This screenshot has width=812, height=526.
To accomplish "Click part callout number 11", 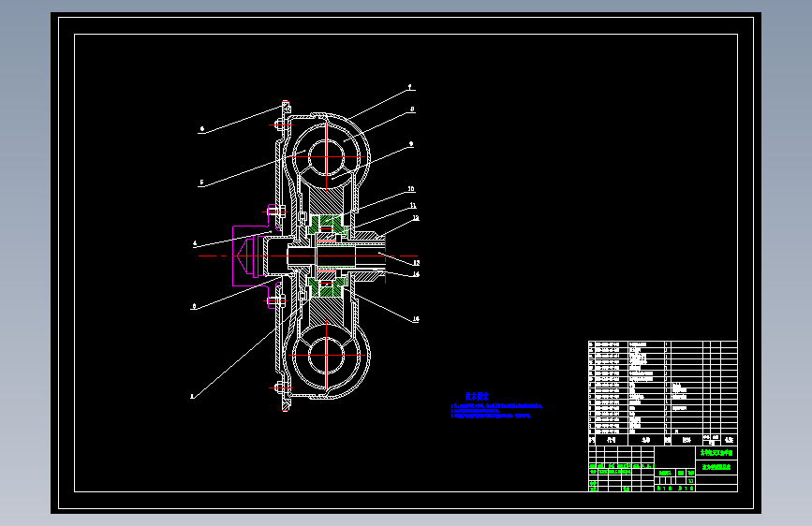I will (x=413, y=206).
